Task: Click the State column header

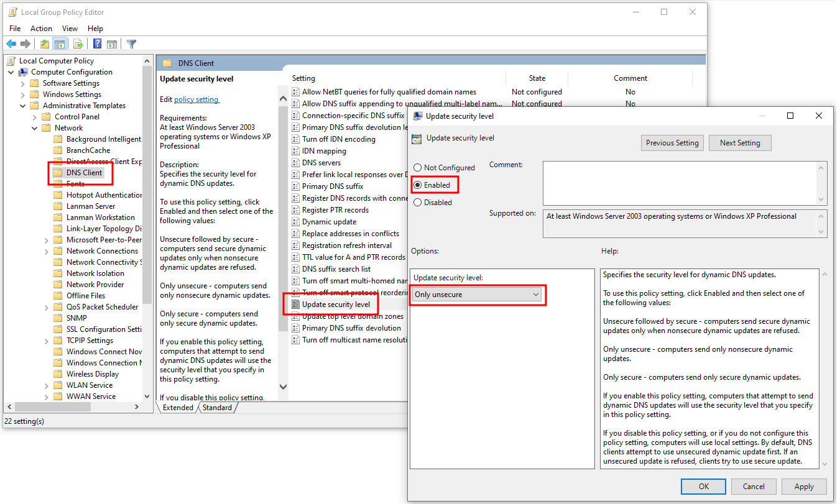Action: (x=537, y=78)
